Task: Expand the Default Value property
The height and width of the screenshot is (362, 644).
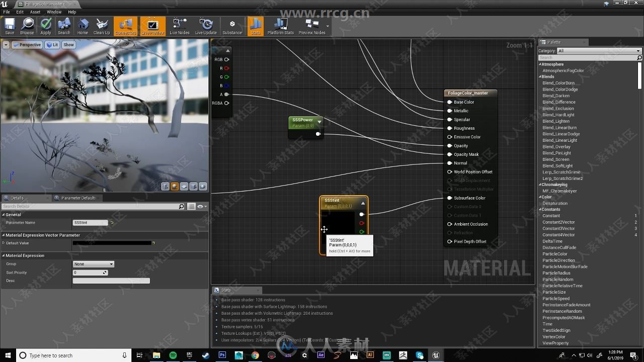Action: coord(4,243)
